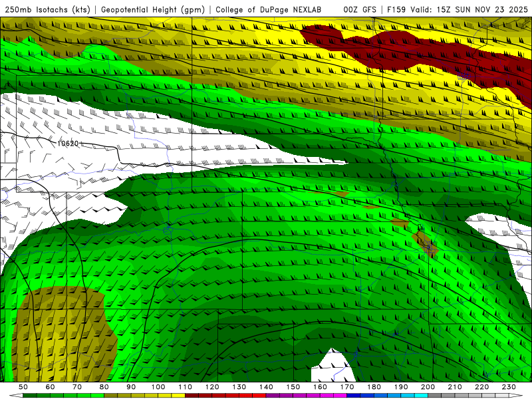532x399 pixels.
Task: Select the 120 value on the legend
Action: point(212,387)
